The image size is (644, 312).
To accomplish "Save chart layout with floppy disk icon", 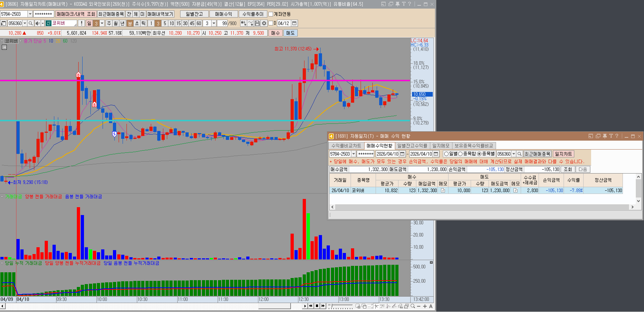I will click(x=257, y=23).
